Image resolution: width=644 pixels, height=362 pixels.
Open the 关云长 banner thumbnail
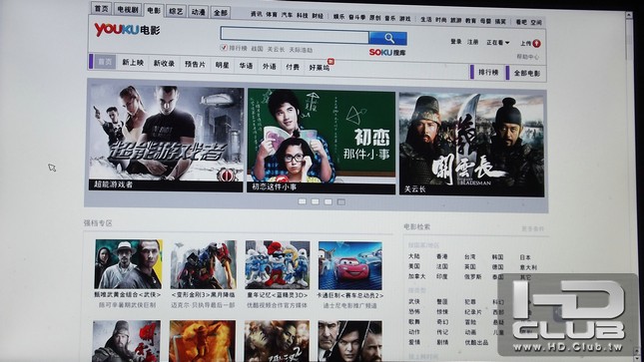point(471,145)
